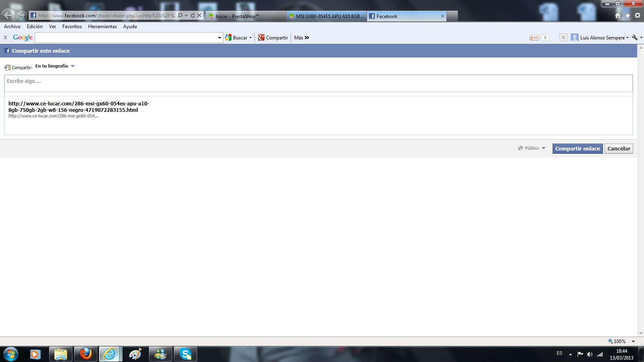644x362 pixels.
Task: Click the Google Toolbar search field
Action: (126, 38)
